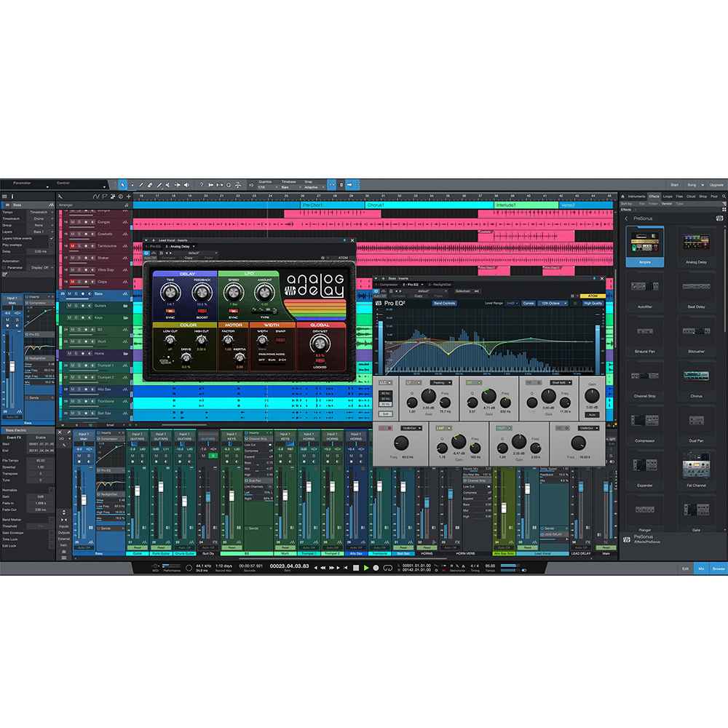Click Rewind in the transport bar
This screenshot has width=728, height=728.
point(323,568)
